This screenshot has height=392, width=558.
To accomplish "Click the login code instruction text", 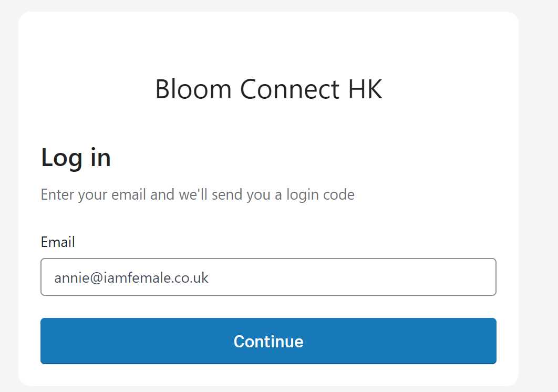I will (198, 195).
